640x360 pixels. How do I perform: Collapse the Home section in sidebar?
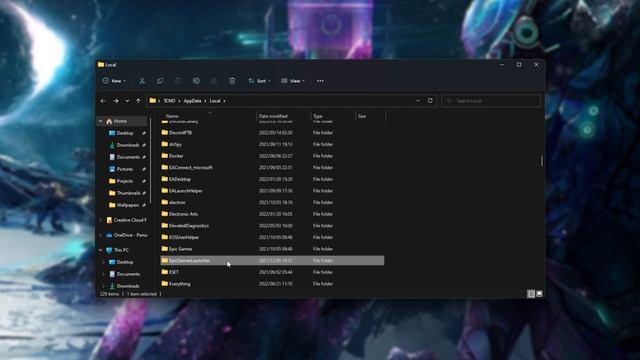point(101,121)
